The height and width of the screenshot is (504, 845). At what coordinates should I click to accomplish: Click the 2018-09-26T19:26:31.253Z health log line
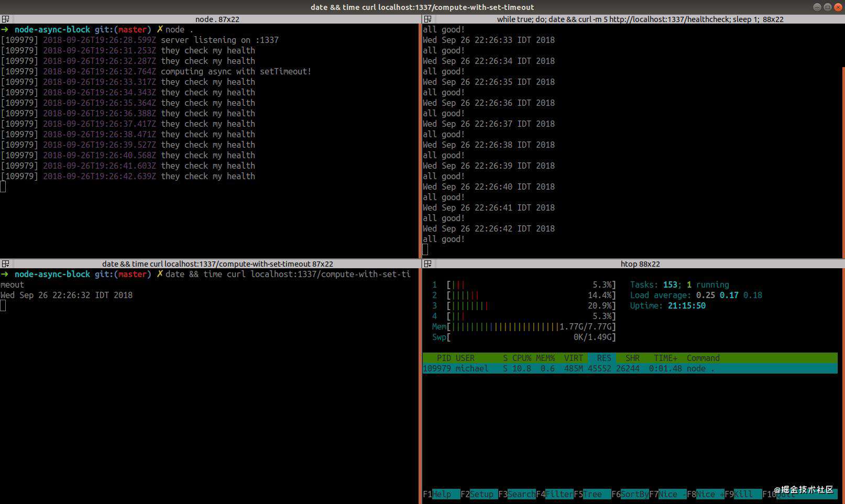tap(128, 50)
